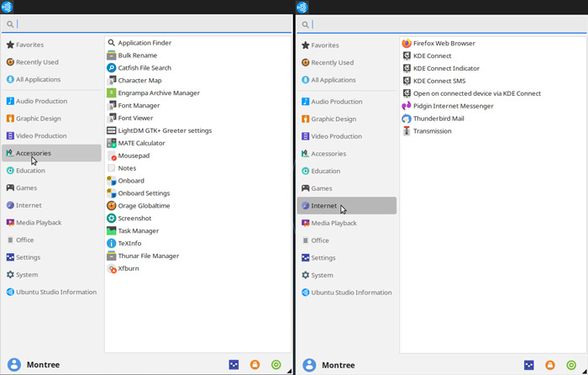The width and height of the screenshot is (588, 375).
Task: Start Pidgin Internet Messenger
Action: (x=452, y=106)
